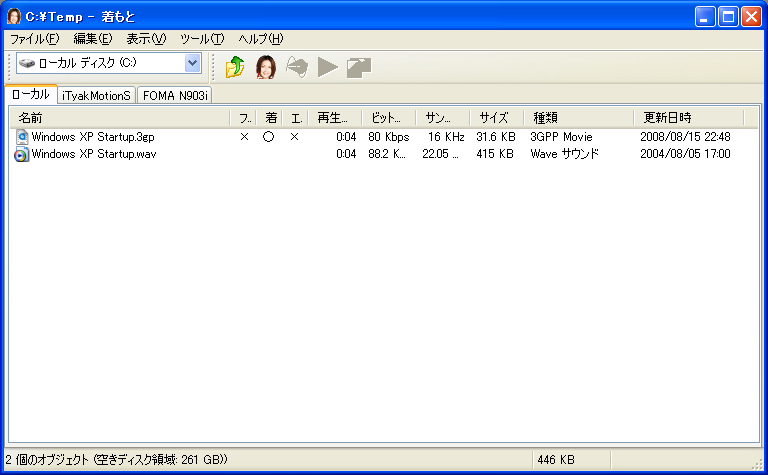The image size is (768, 475).
Task: Click the grayed-out export window icon
Action: (359, 67)
